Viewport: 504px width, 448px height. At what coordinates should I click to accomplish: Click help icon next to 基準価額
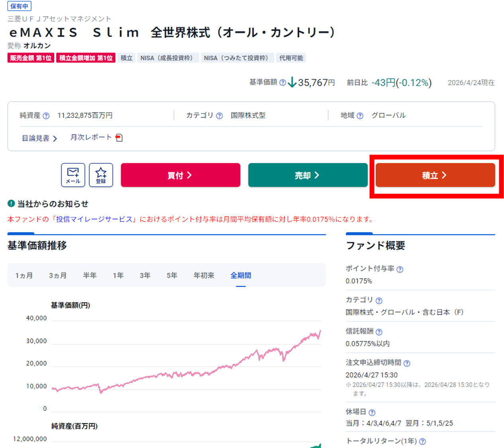click(x=282, y=82)
